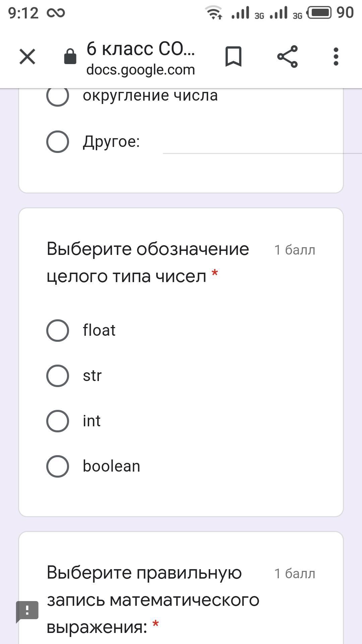
Task: Open the three-dot overflow menu
Action: point(336,56)
